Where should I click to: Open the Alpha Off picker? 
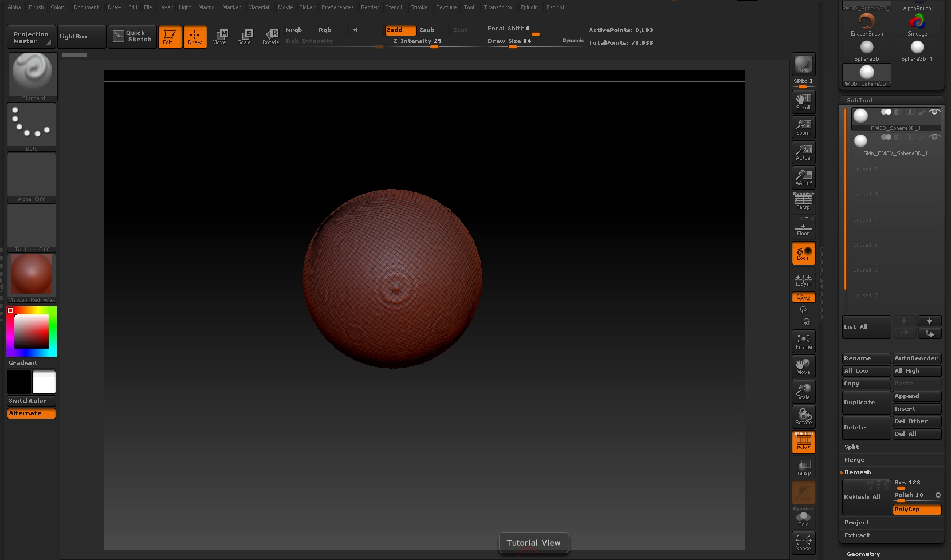tap(32, 178)
